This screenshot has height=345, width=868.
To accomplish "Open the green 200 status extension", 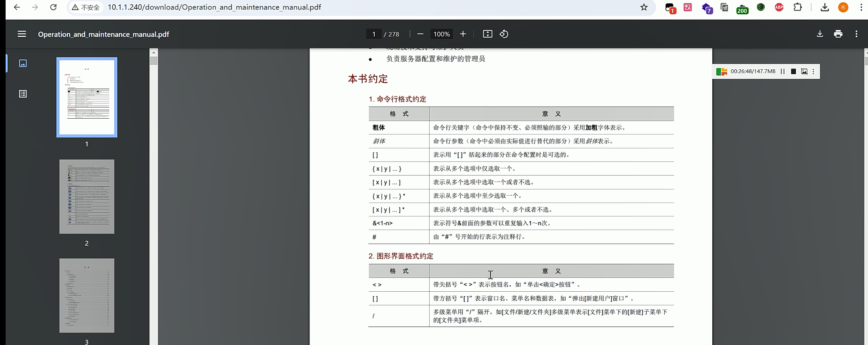I will [x=742, y=8].
